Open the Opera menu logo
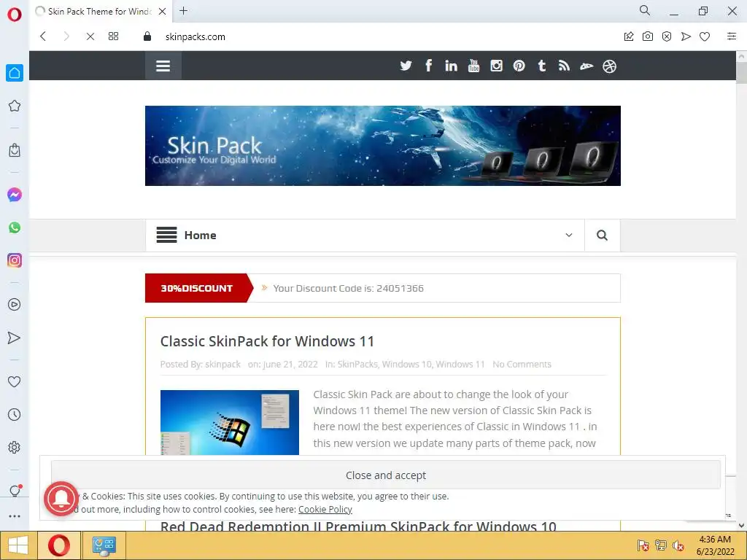This screenshot has height=560, width=747. click(15, 15)
